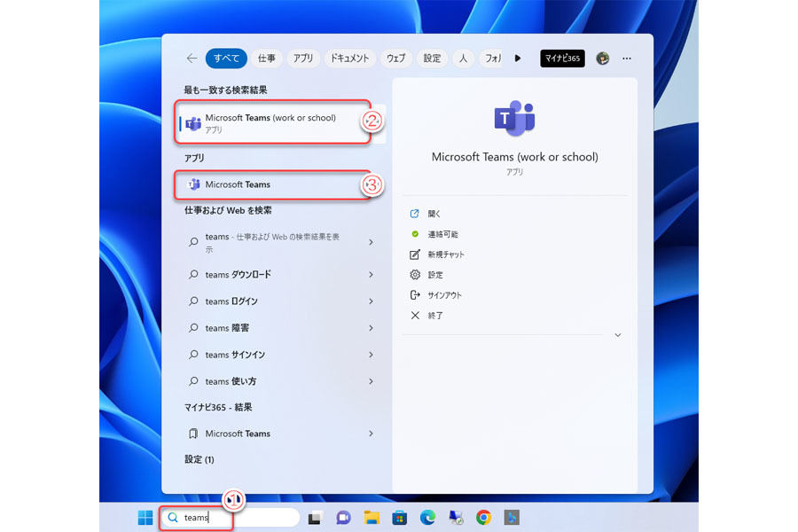Select the すべて filter tab
Screen dimensions: 798x532
tap(226, 59)
